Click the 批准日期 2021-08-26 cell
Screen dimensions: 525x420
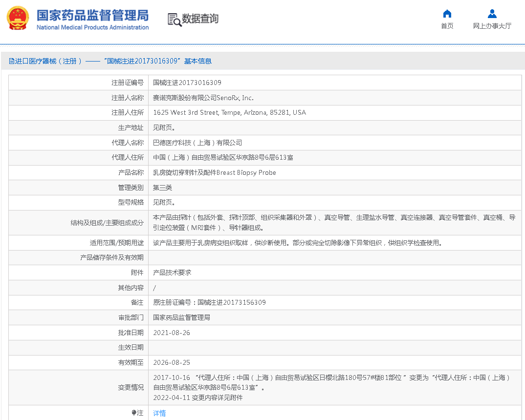click(173, 332)
